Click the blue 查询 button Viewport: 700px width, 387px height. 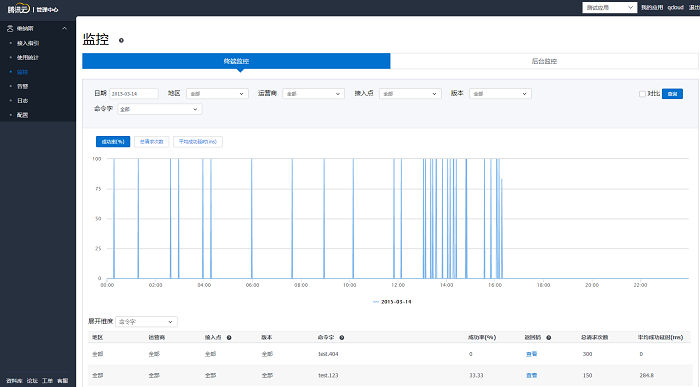(x=672, y=94)
